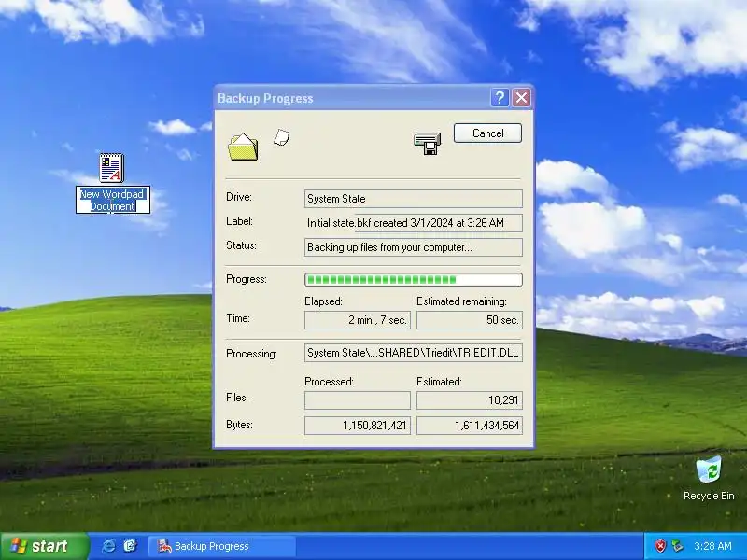Screen dimensions: 747x560
Task: Click the Time: label
Action: (x=238, y=318)
